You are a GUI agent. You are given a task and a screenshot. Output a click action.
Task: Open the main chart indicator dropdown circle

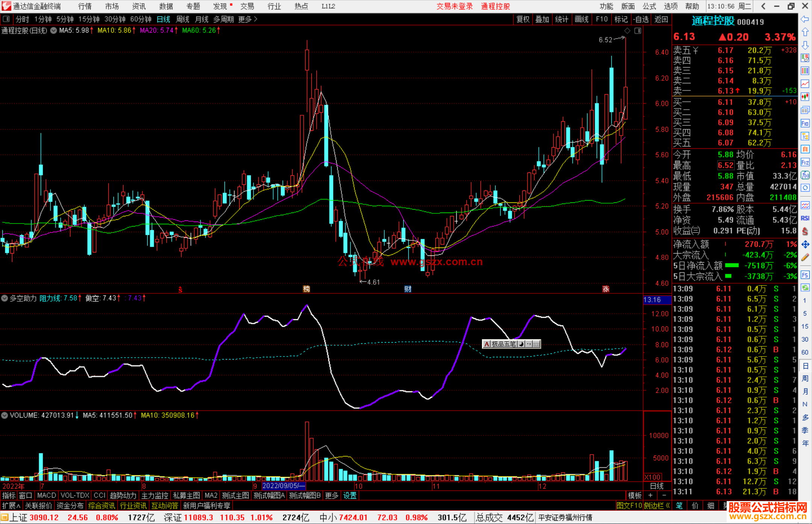tap(54, 31)
